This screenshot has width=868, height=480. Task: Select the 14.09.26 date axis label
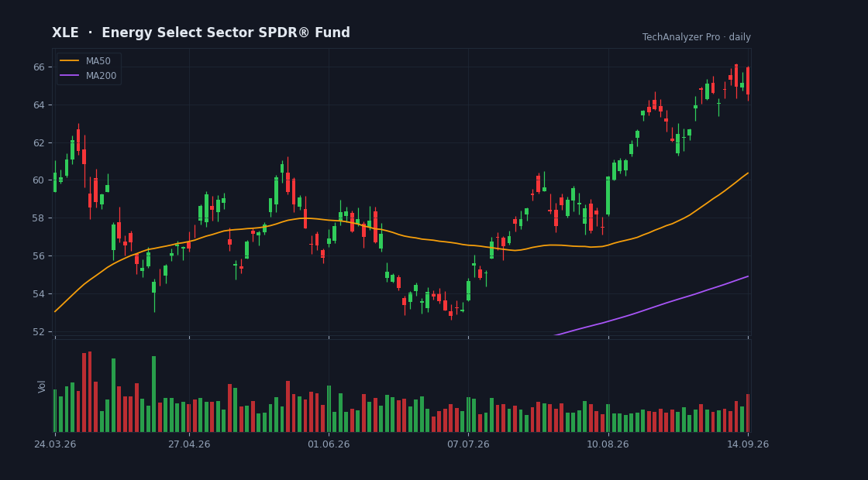[748, 444]
